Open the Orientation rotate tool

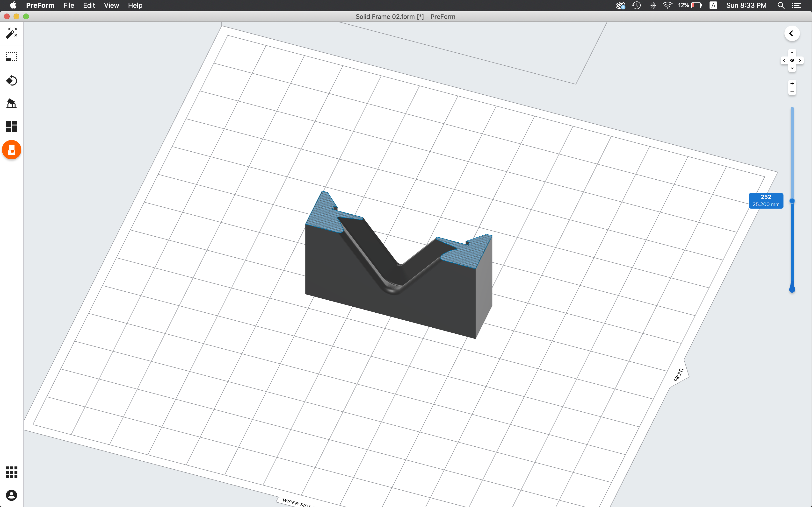[x=11, y=80]
